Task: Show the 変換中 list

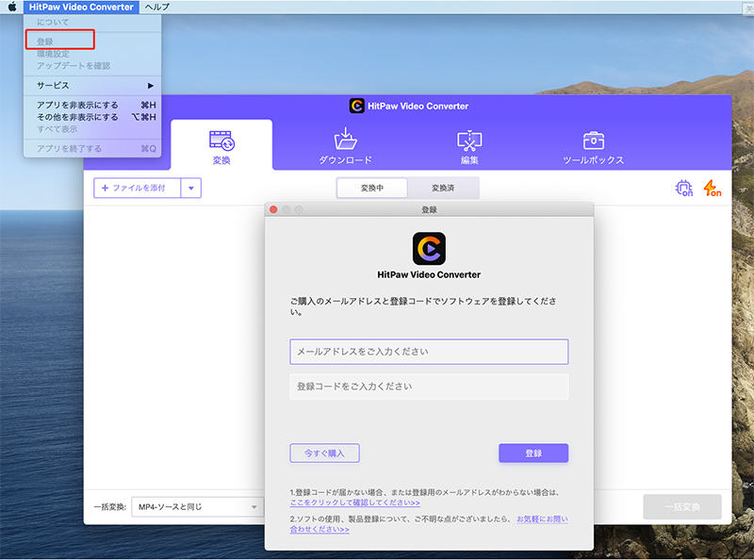Action: point(372,189)
